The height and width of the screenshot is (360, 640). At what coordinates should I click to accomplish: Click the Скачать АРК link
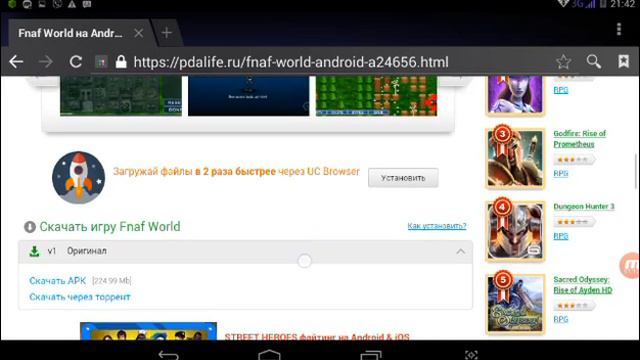[58, 281]
